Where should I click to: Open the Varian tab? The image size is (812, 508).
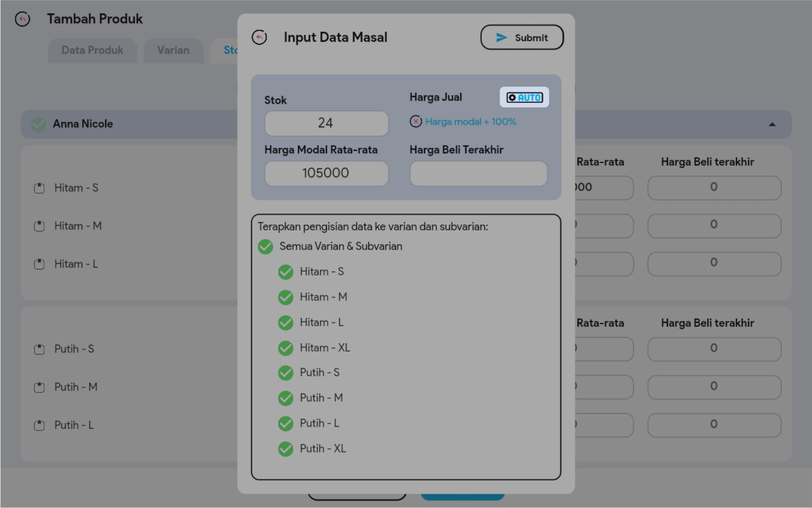[x=173, y=50]
